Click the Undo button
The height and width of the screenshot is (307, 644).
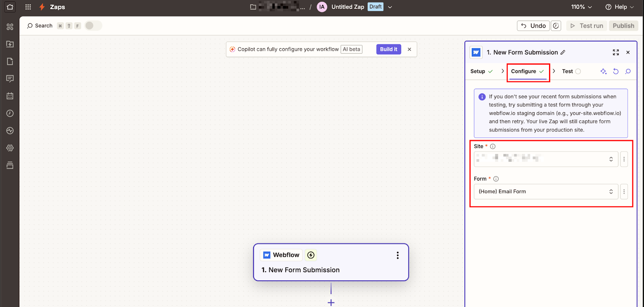tap(533, 26)
